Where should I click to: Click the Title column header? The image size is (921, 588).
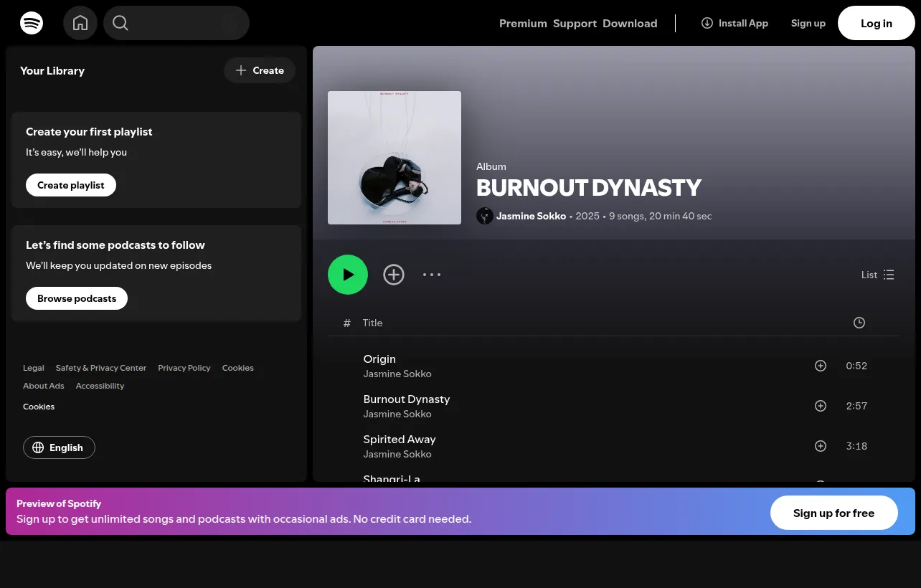(x=372, y=323)
